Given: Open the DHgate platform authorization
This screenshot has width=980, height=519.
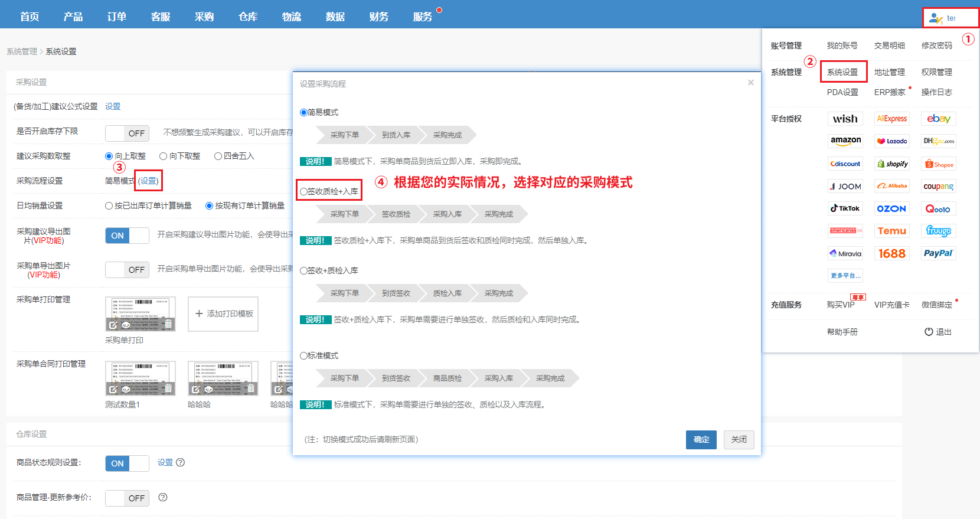Looking at the screenshot, I should [938, 141].
